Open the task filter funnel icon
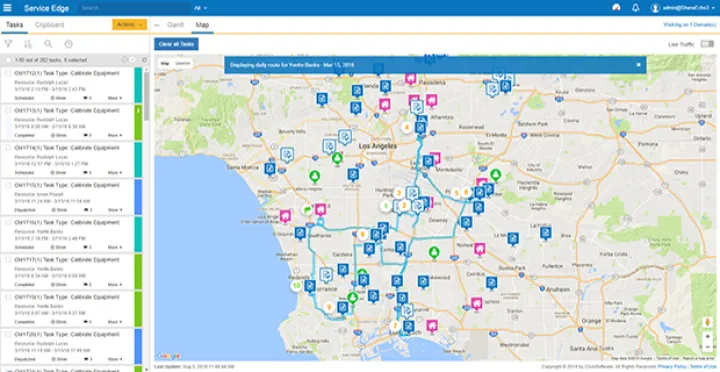 [8, 44]
